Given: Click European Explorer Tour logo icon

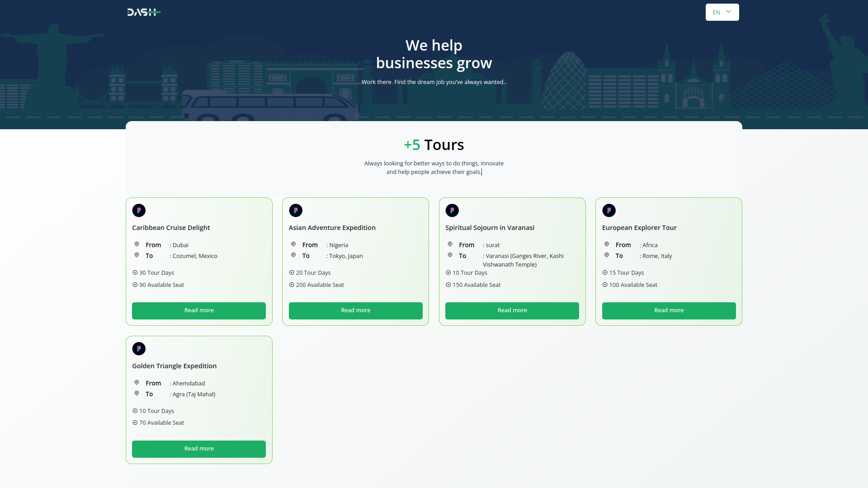Looking at the screenshot, I should tap(609, 211).
